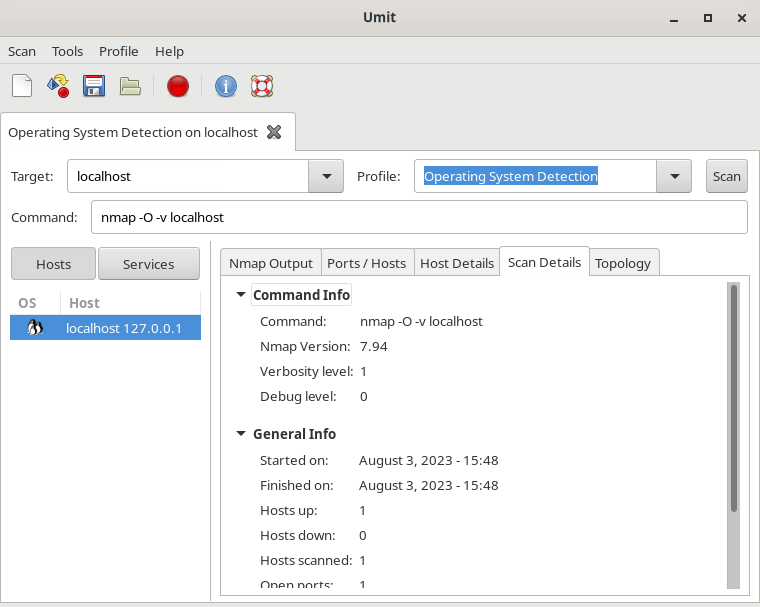
Task: Click the Finished on date value
Action: 428,485
